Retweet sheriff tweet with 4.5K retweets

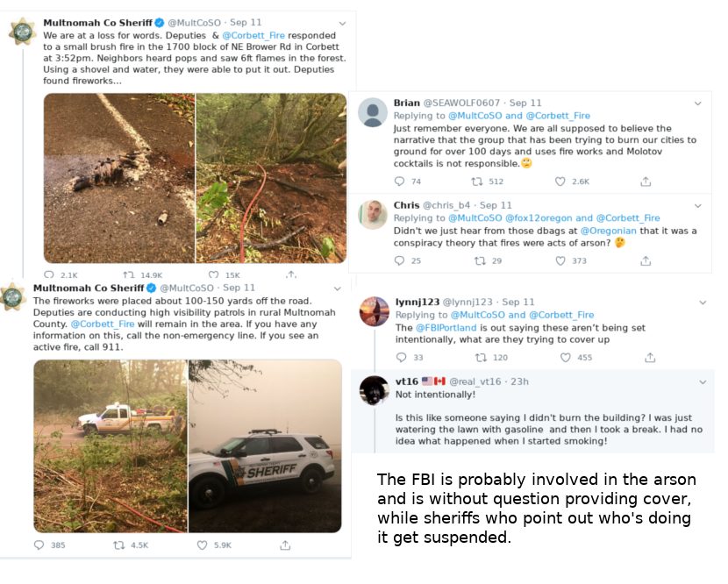118,545
